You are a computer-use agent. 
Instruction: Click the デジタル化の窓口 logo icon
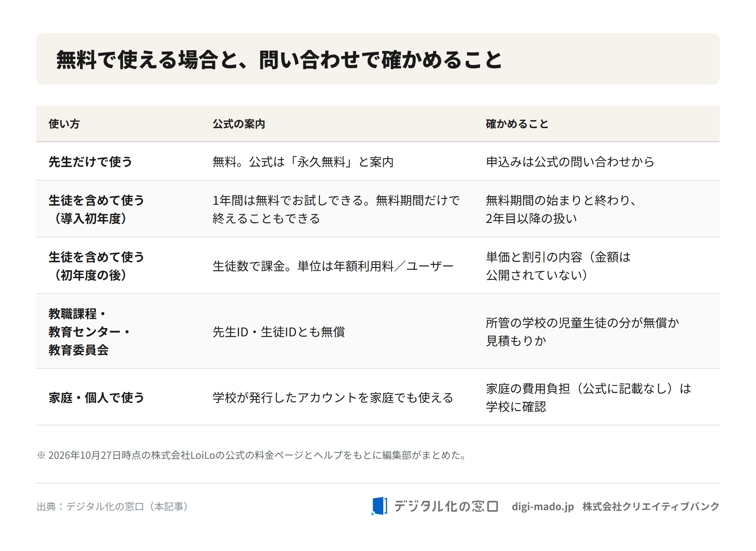(x=379, y=506)
